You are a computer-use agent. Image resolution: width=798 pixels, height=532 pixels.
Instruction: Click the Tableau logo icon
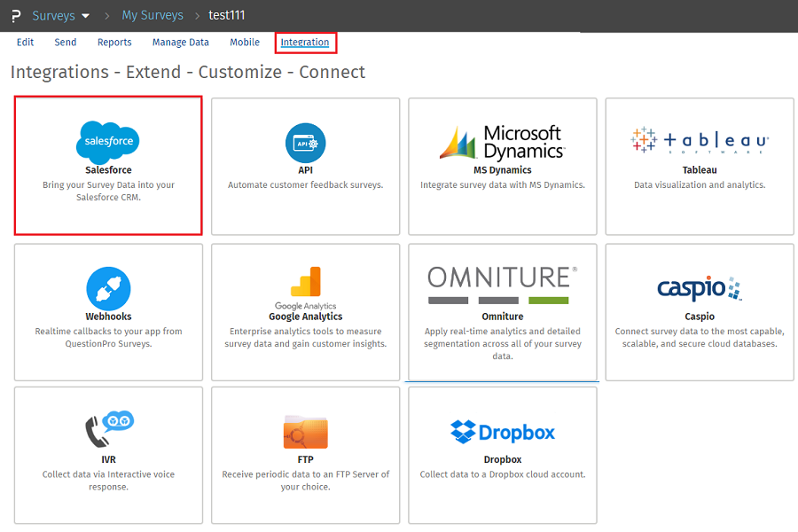[700, 141]
